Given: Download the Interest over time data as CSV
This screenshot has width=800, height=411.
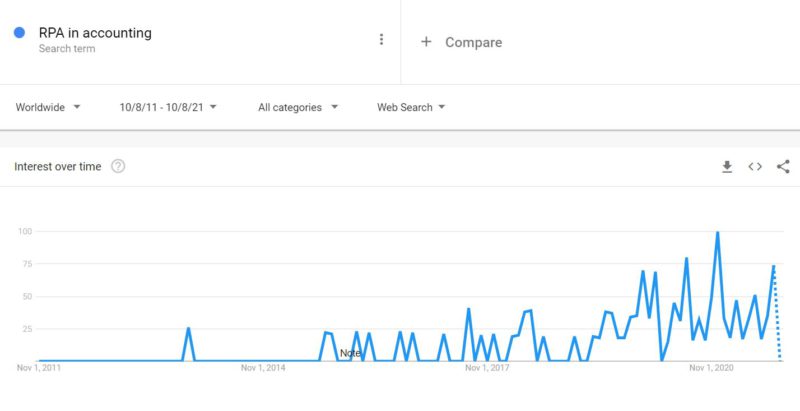Looking at the screenshot, I should click(727, 167).
